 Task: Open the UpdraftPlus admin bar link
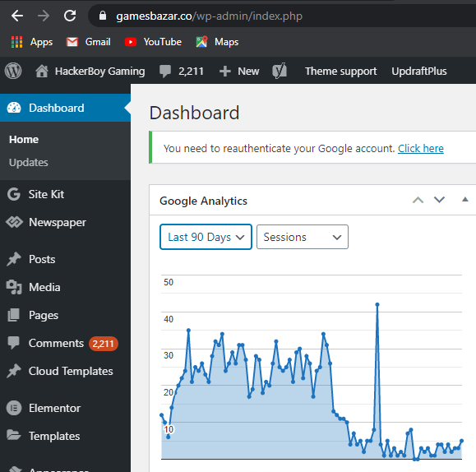click(419, 71)
